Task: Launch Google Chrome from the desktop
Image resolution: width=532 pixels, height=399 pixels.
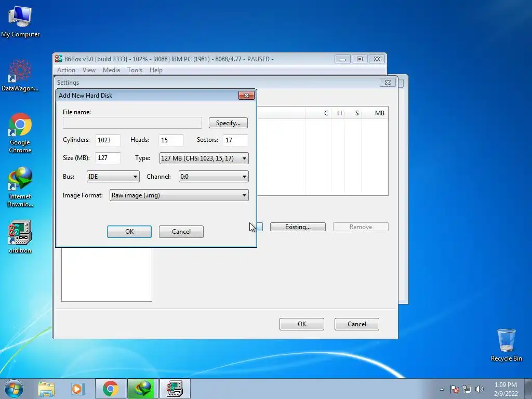Action: click(20, 133)
